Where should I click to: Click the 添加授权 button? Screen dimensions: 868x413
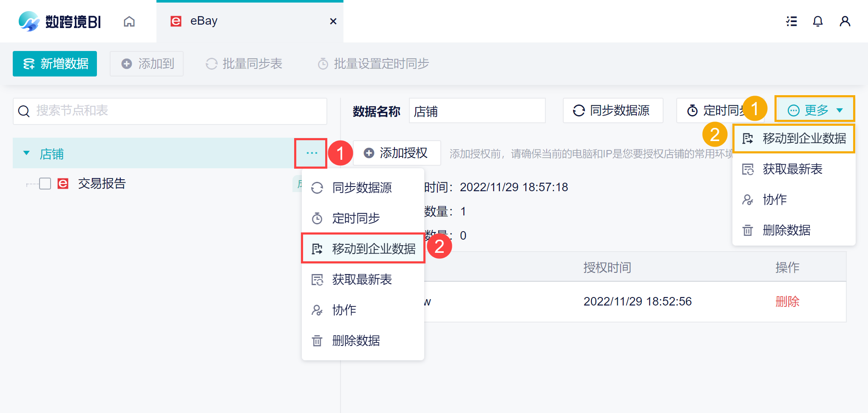click(x=397, y=153)
